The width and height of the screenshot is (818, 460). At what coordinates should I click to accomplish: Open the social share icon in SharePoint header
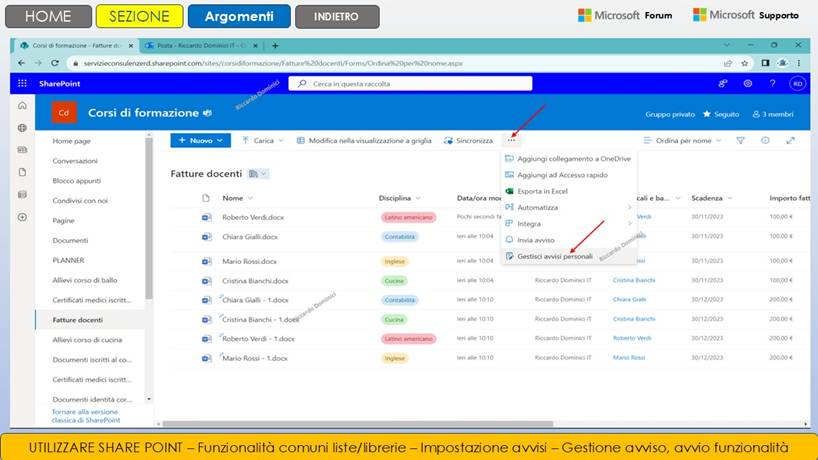[723, 83]
